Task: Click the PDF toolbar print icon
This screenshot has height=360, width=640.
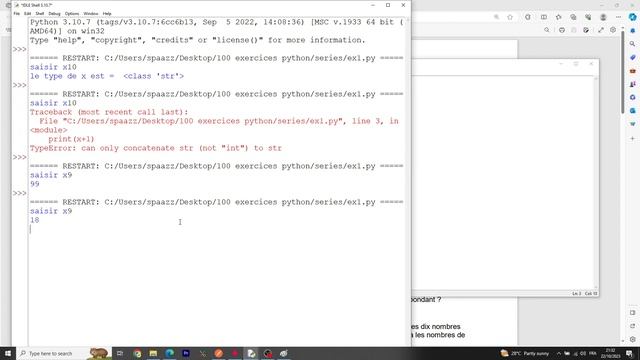Action: 562,30
